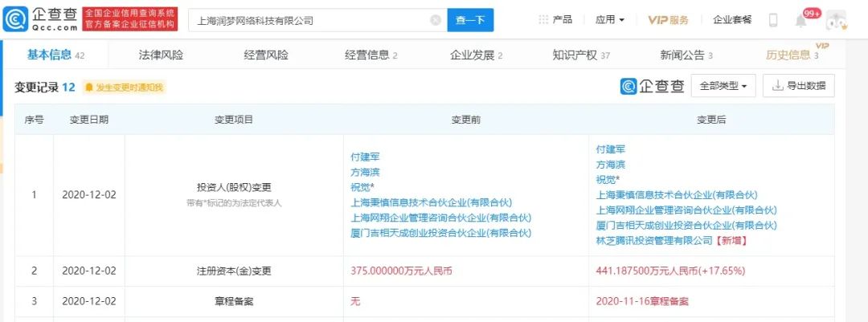Click the 变更日期 column header

[x=89, y=120]
